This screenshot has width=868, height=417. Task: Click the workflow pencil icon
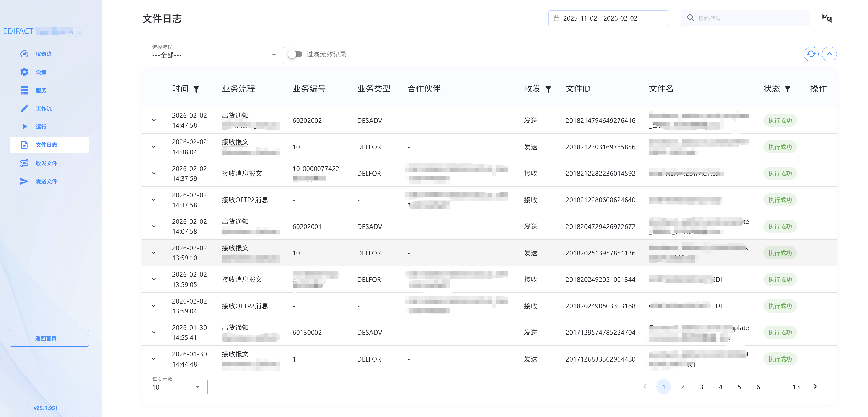[24, 108]
